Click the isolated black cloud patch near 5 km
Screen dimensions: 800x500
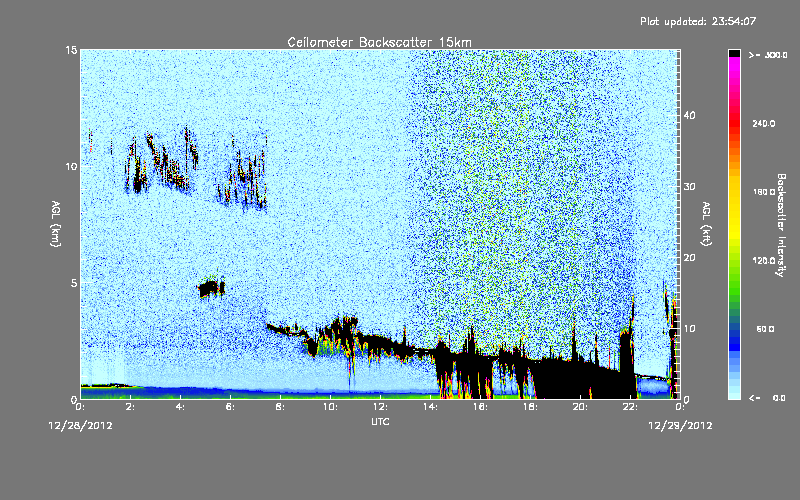(211, 288)
